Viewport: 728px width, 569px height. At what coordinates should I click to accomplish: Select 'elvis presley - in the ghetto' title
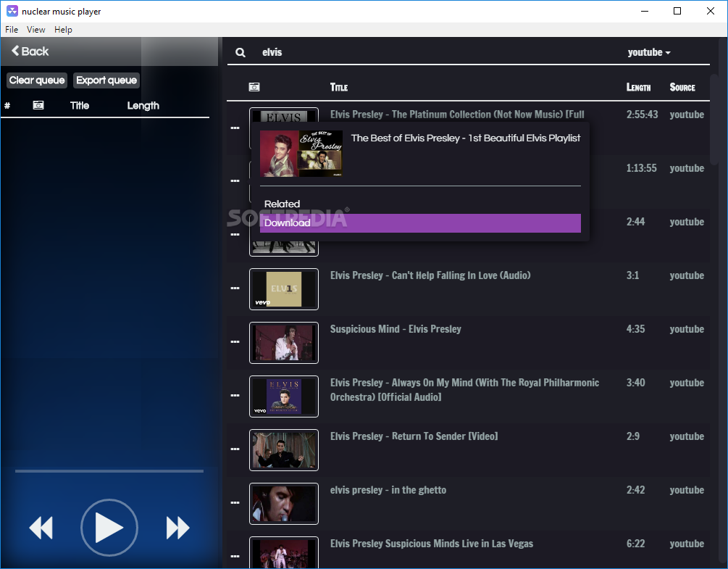click(388, 490)
